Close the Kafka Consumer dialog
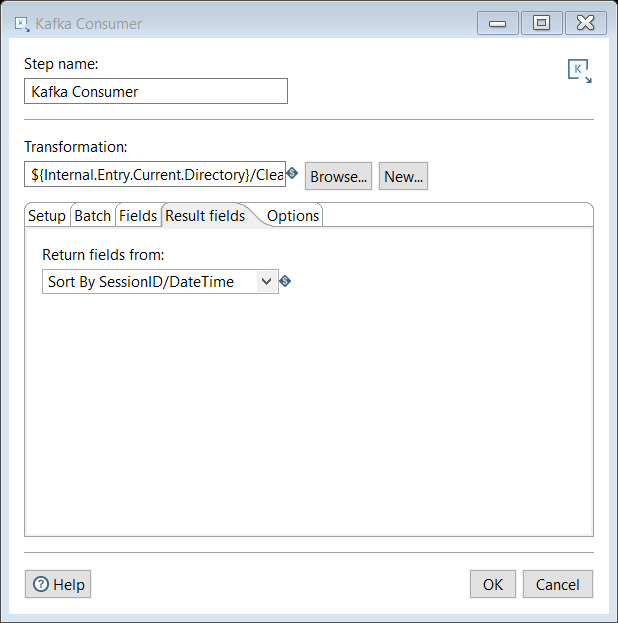 (586, 23)
